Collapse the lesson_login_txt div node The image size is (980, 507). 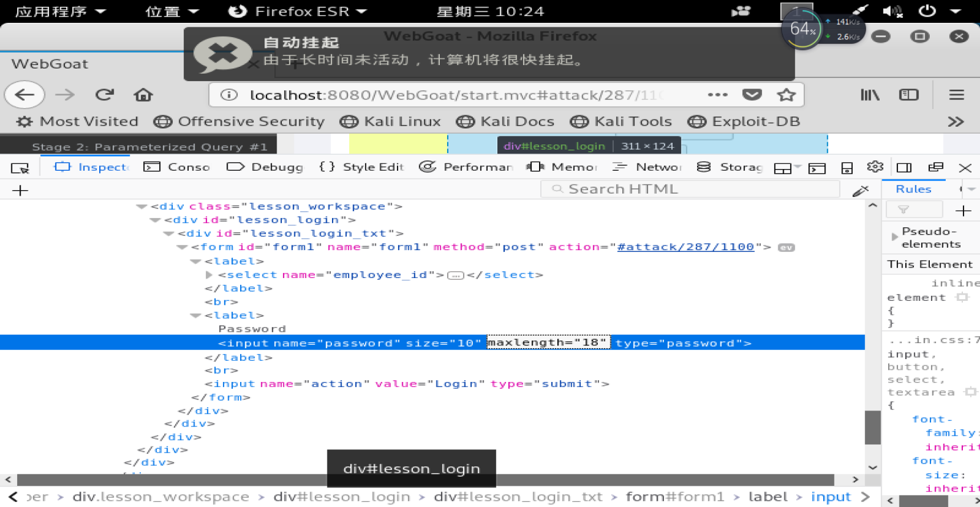click(169, 234)
